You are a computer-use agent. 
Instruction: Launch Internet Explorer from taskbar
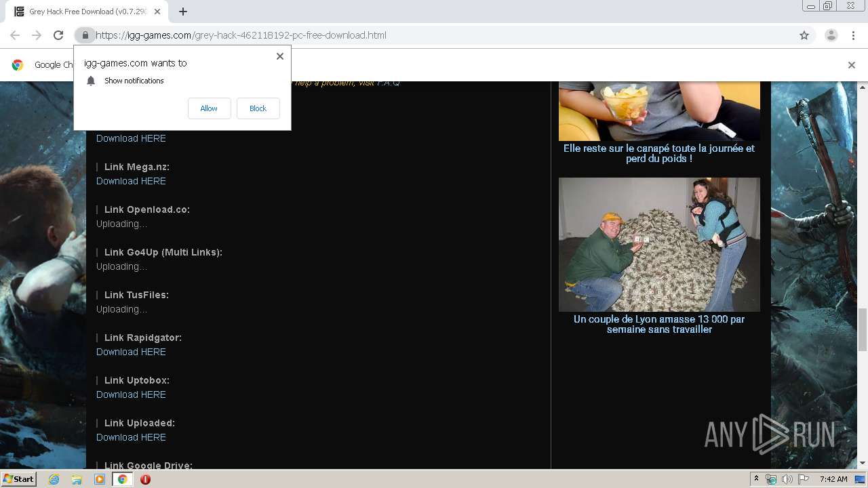click(x=54, y=479)
